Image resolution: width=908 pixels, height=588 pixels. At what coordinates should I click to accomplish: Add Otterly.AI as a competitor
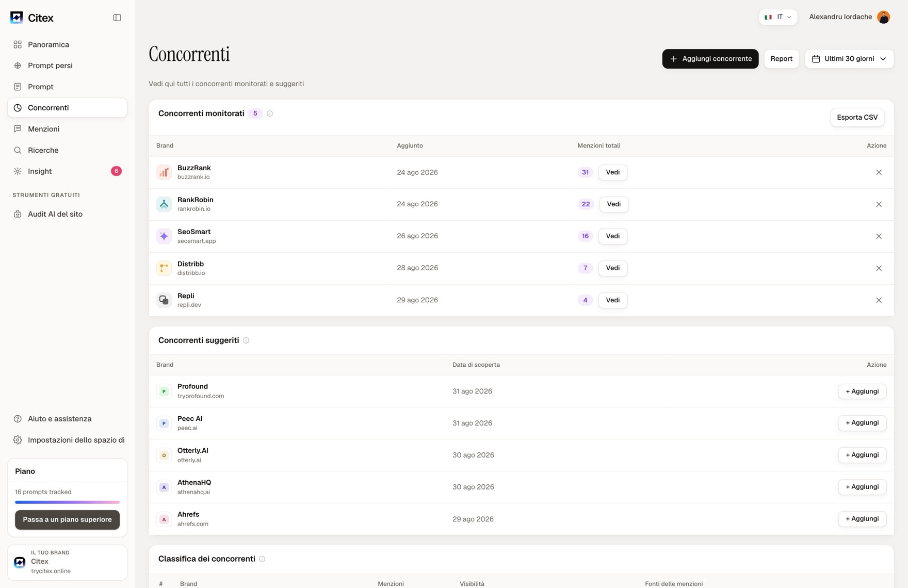[x=862, y=455]
